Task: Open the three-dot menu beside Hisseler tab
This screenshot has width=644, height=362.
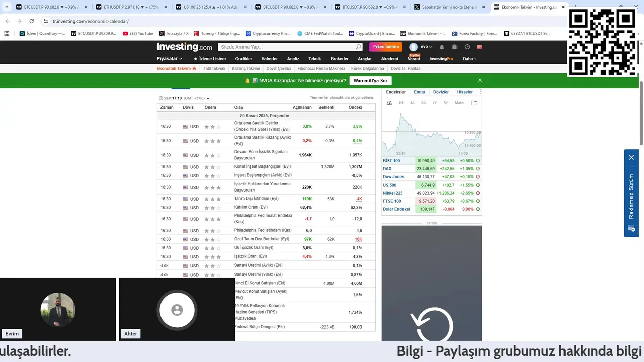Action: (x=481, y=92)
